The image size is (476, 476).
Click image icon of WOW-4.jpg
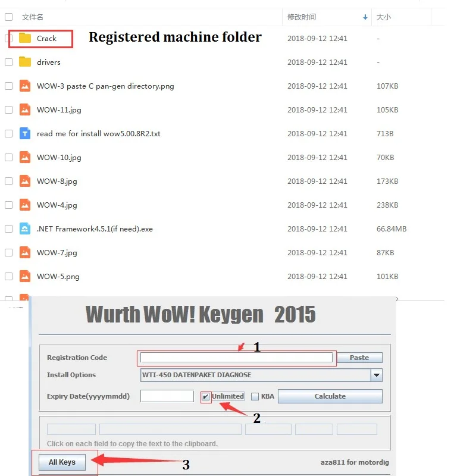pyautogui.click(x=25, y=205)
